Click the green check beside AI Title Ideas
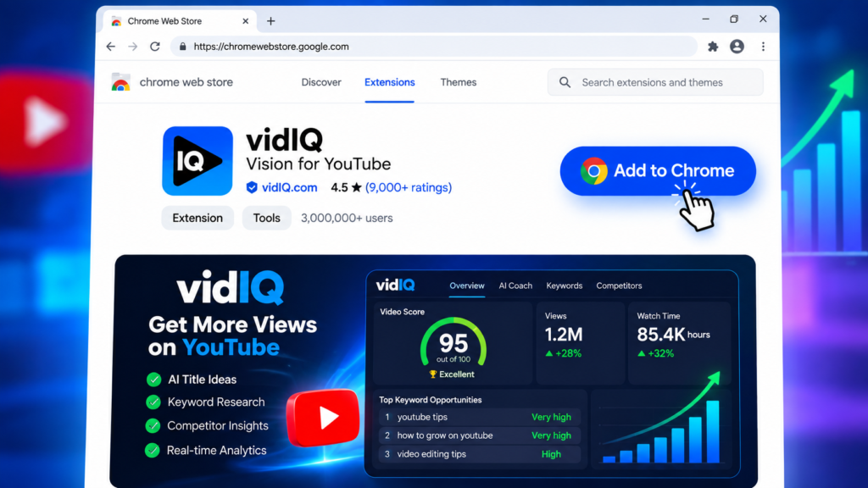The width and height of the screenshot is (868, 488). (x=154, y=380)
